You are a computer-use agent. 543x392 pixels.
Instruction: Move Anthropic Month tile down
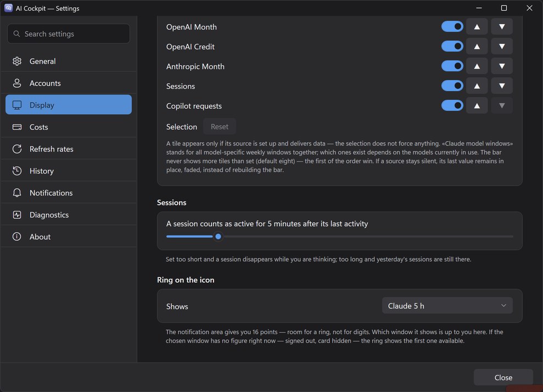tap(502, 66)
